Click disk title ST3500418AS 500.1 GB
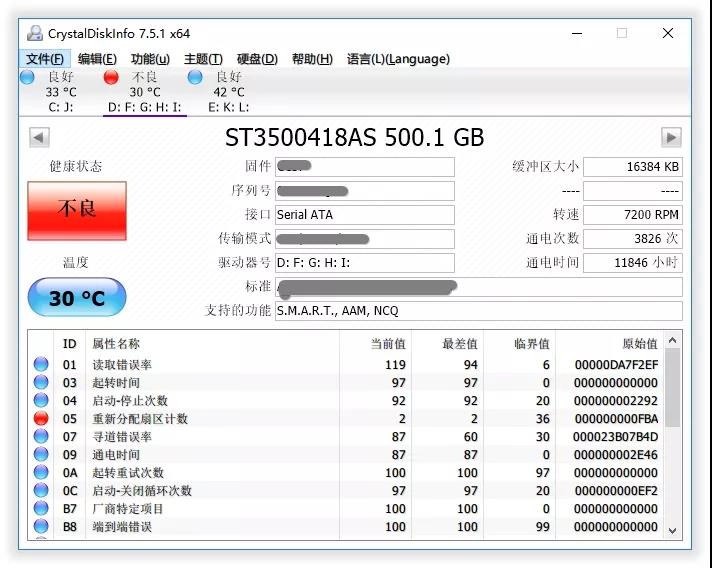Image resolution: width=712 pixels, height=568 pixels. pos(355,137)
